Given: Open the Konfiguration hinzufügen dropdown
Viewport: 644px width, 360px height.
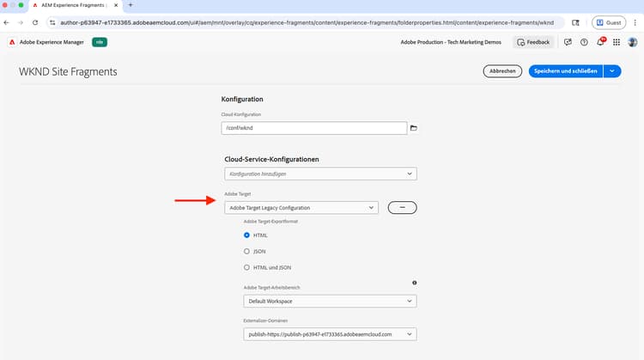Looking at the screenshot, I should 321,174.
